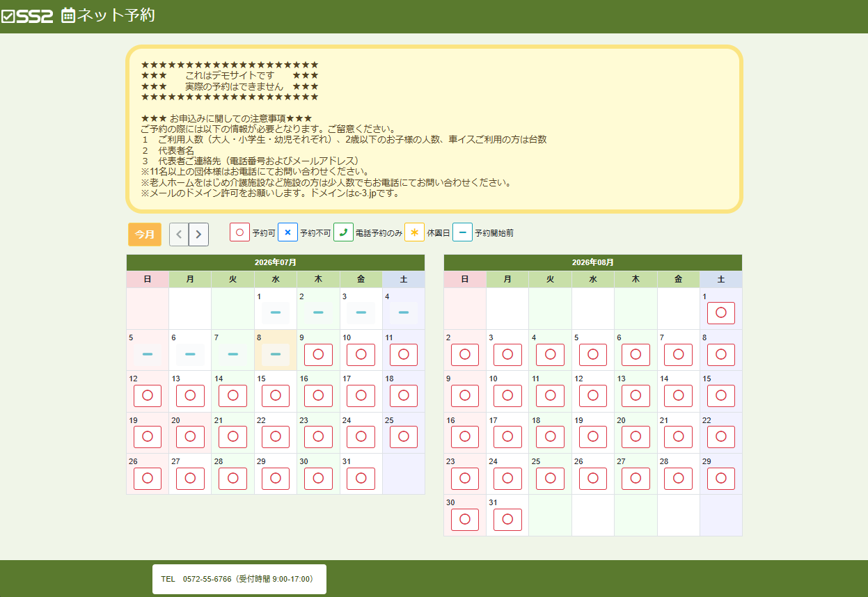
Task: Click the 予約不可 cross legend icon
Action: 287,232
